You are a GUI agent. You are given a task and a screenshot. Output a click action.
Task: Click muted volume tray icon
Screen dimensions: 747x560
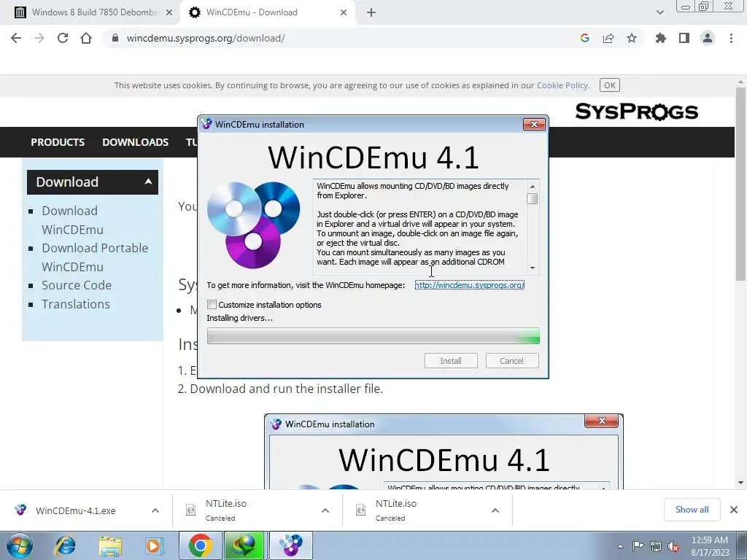[673, 546]
